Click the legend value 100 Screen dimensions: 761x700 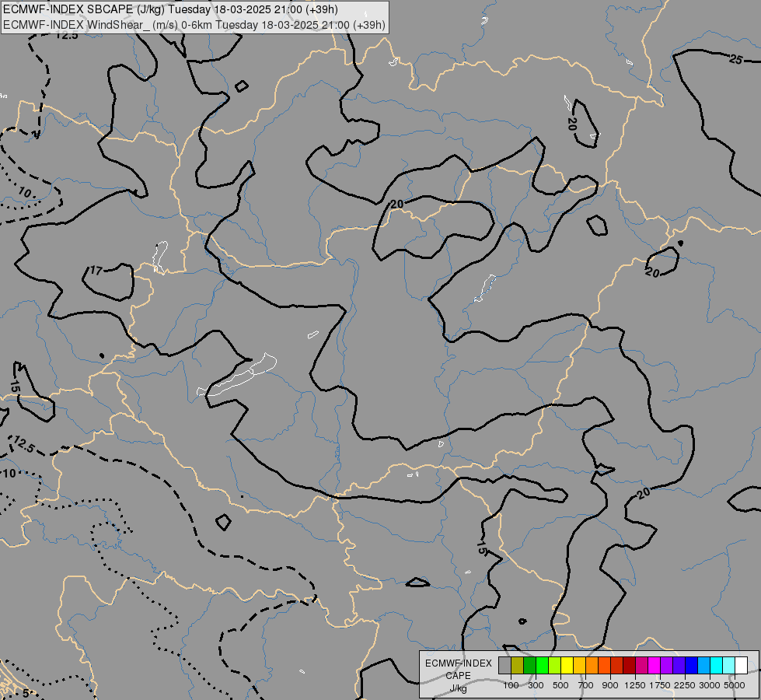pyautogui.click(x=511, y=685)
